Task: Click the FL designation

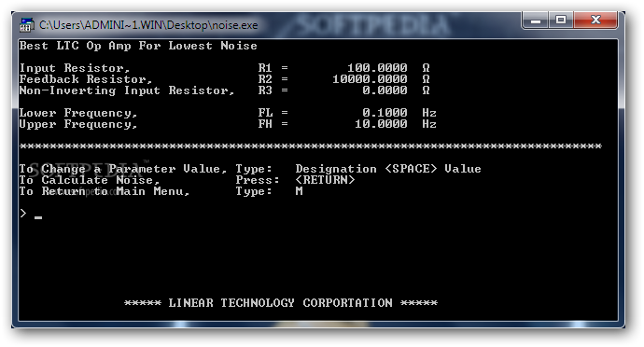Action: point(265,113)
